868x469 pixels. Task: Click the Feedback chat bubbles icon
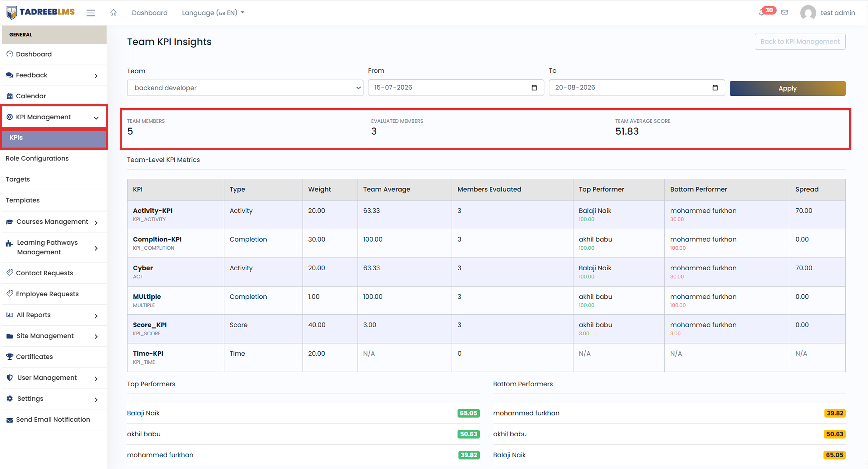click(10, 75)
